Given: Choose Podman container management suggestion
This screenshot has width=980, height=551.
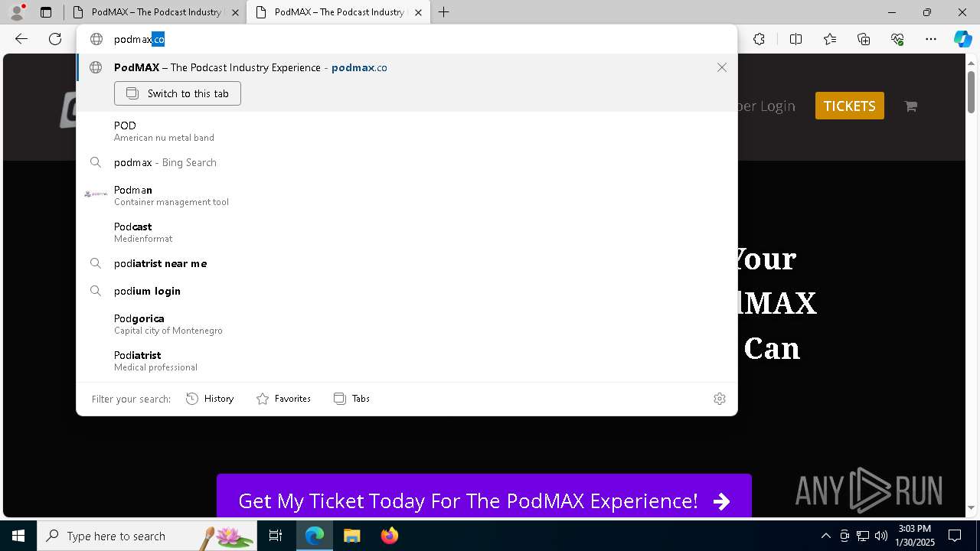Looking at the screenshot, I should click(x=407, y=195).
